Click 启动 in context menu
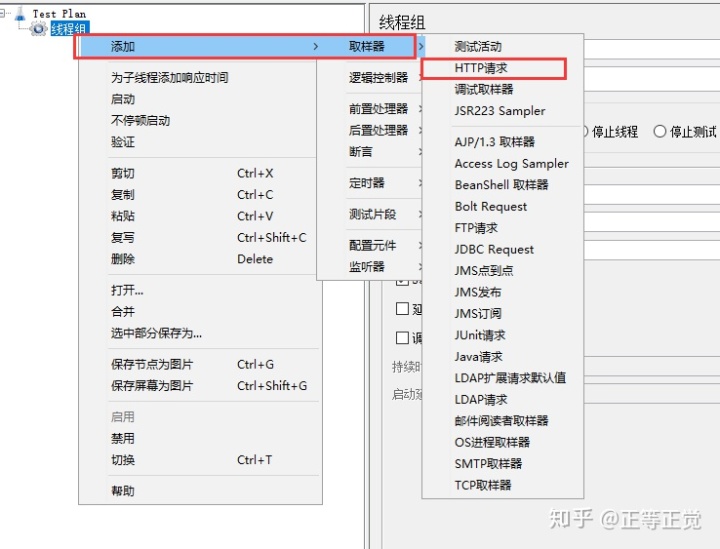Image resolution: width=720 pixels, height=549 pixels. [198, 99]
